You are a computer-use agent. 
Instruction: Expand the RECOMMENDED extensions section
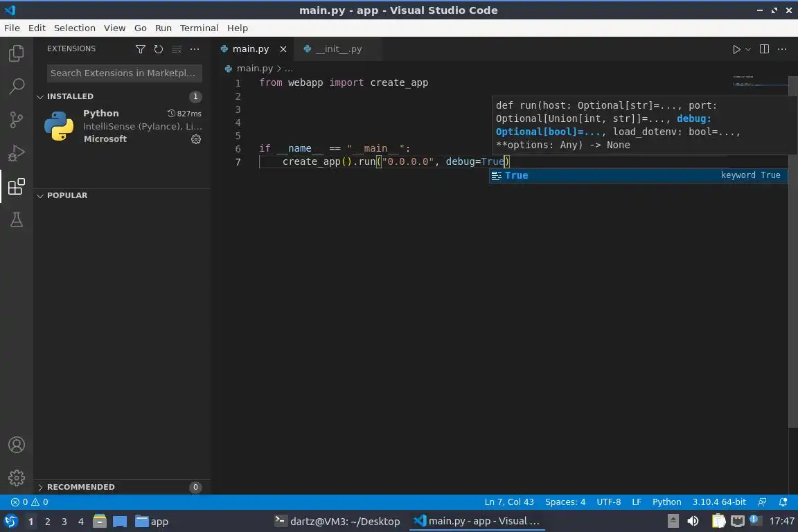pos(40,487)
